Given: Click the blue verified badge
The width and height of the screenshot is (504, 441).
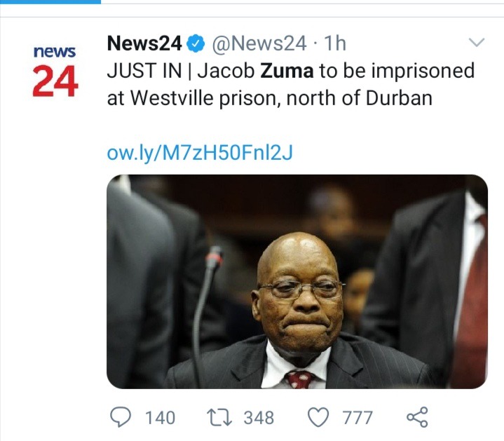Looking at the screenshot, I should point(196,44).
